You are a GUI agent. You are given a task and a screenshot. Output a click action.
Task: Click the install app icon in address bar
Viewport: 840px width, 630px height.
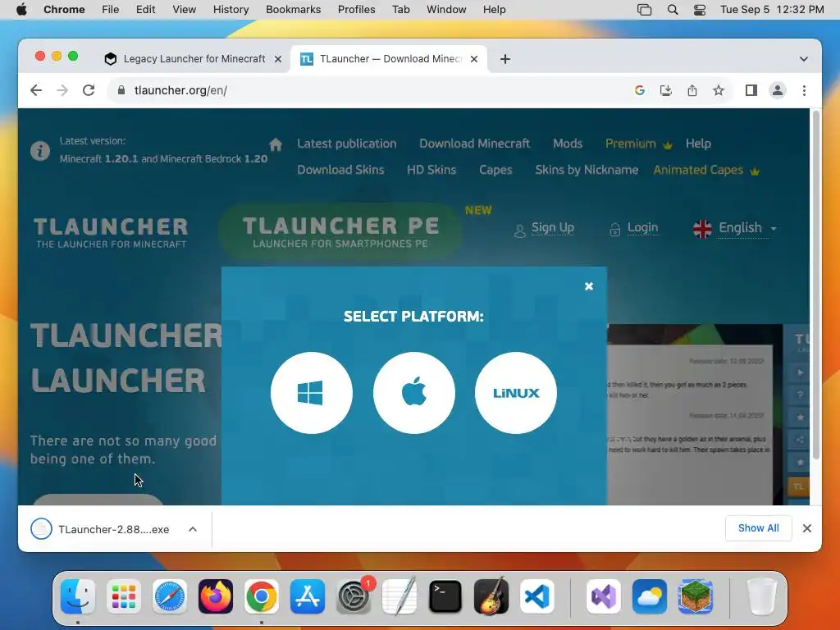[x=665, y=90]
